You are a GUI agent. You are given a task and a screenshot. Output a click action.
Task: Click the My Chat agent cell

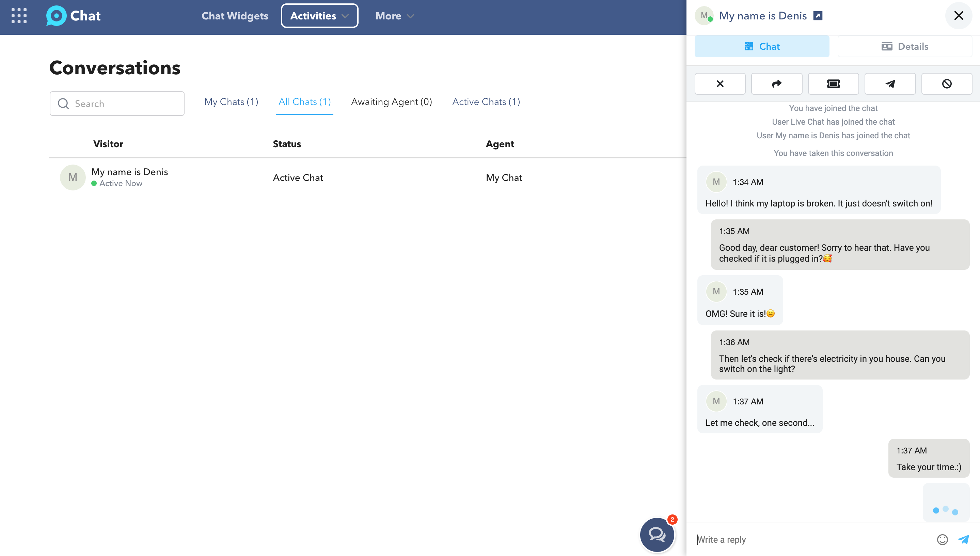click(x=504, y=177)
